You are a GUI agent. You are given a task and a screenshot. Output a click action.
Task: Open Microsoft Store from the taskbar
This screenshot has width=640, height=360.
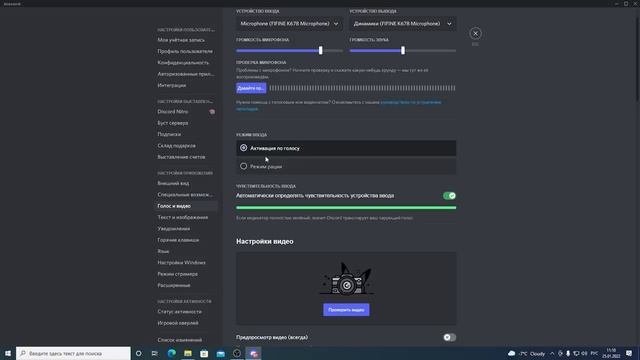[204, 353]
